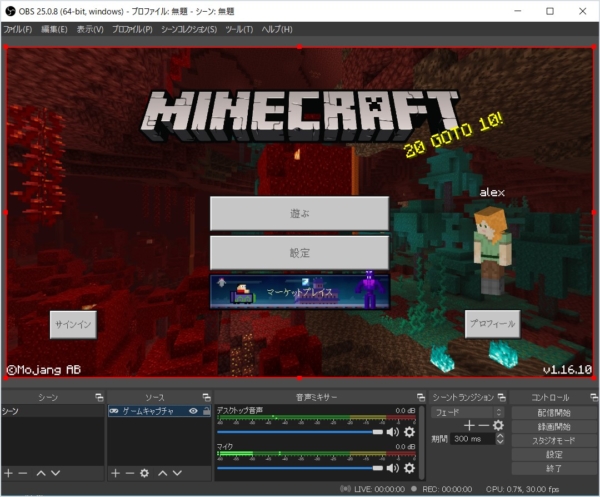Remove scene transition with minus icon
The image size is (600, 497).
tap(484, 425)
